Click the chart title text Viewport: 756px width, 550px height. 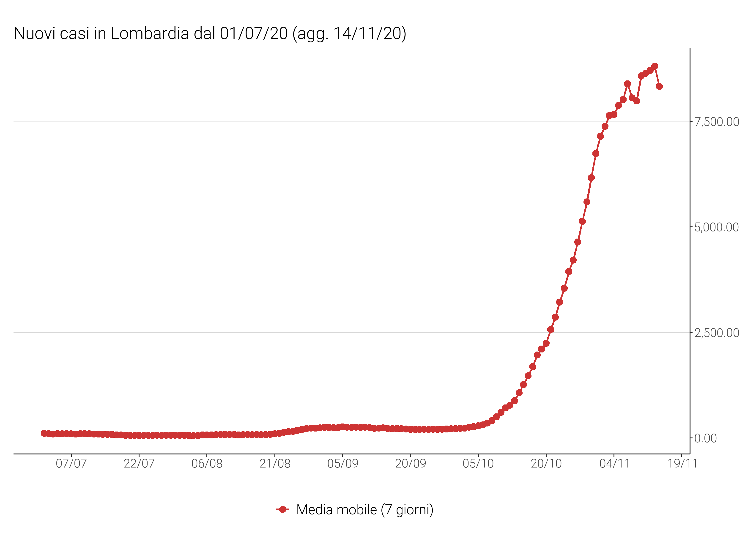[210, 34]
